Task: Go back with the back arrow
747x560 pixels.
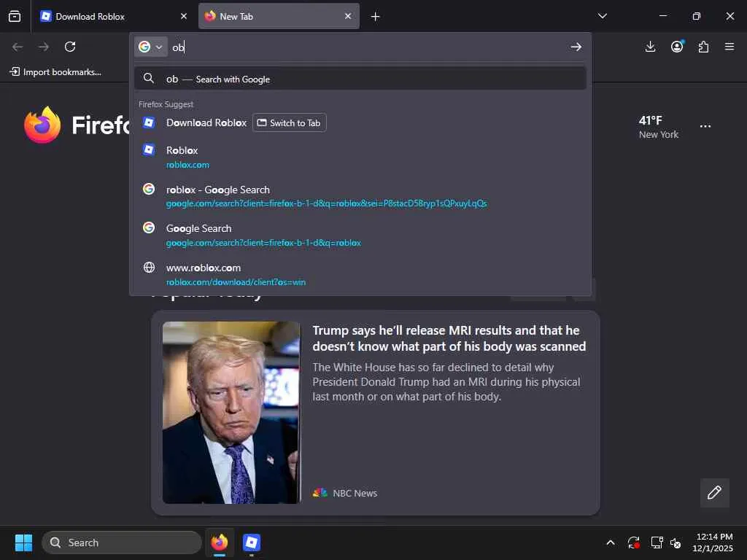Action: tap(18, 47)
